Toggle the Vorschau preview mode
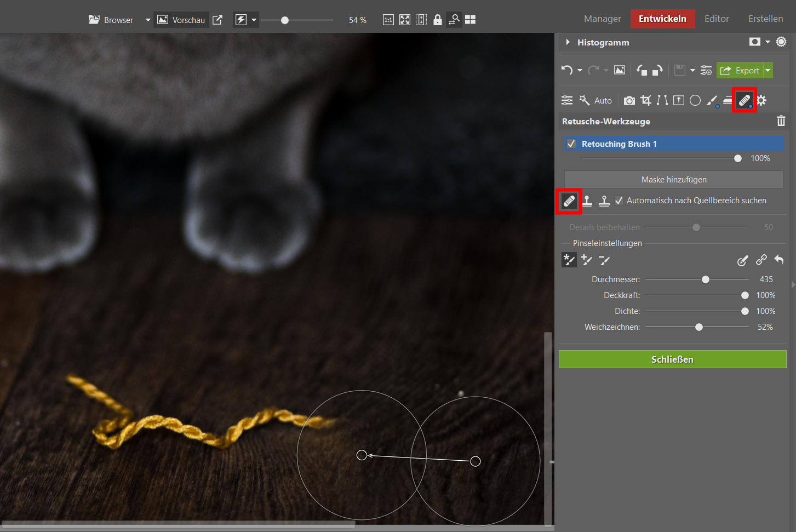The height and width of the screenshot is (532, 796). click(x=181, y=20)
